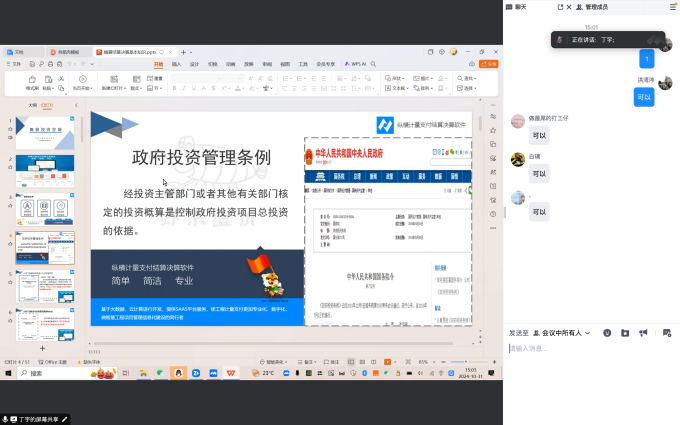Click the chat message input field

pos(590,349)
